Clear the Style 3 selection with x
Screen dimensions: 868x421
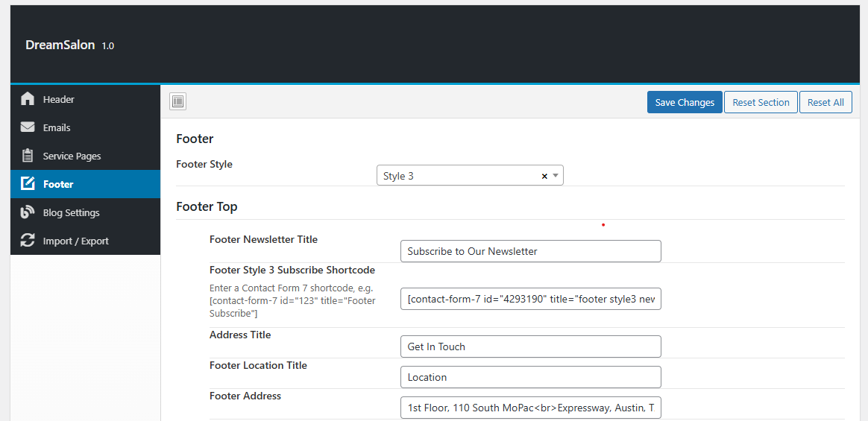(x=544, y=176)
